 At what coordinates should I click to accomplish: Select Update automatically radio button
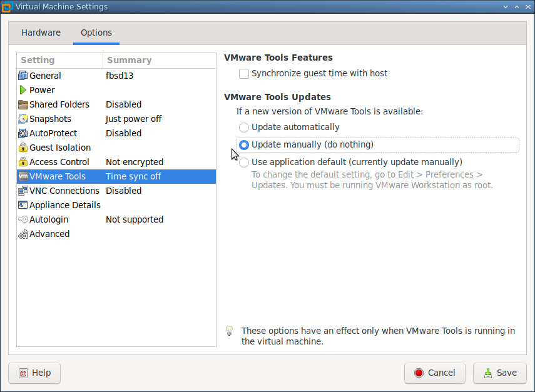pyautogui.click(x=244, y=128)
